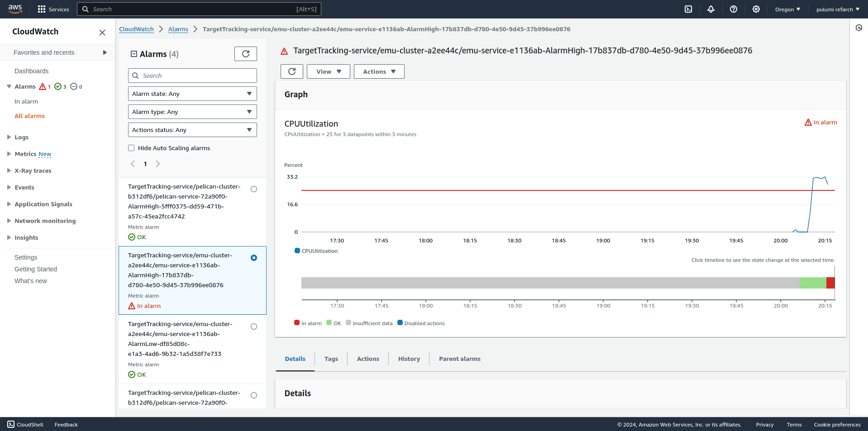Open the Actions dropdown button
Image resolution: width=868 pixels, height=431 pixels.
click(x=379, y=71)
